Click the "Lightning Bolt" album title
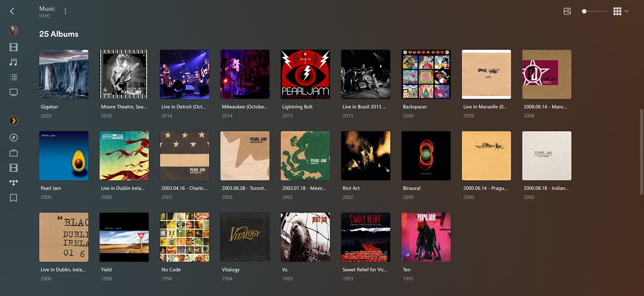 click(297, 107)
